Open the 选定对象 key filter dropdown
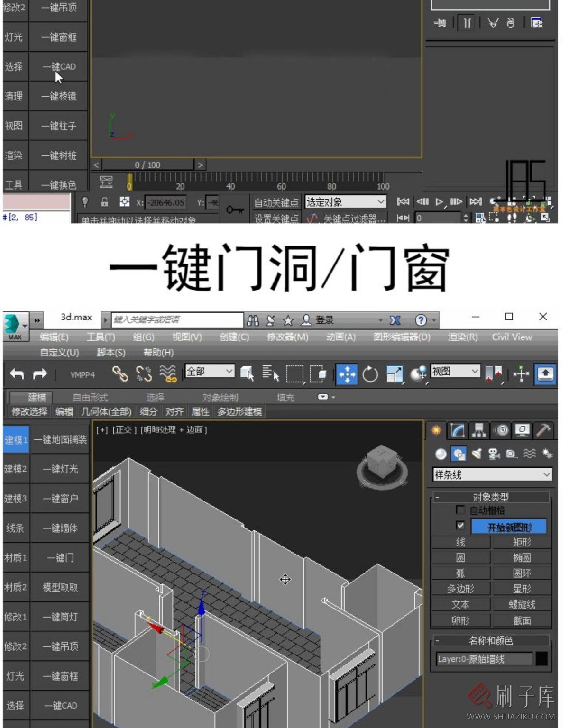This screenshot has width=569, height=728. point(345,202)
